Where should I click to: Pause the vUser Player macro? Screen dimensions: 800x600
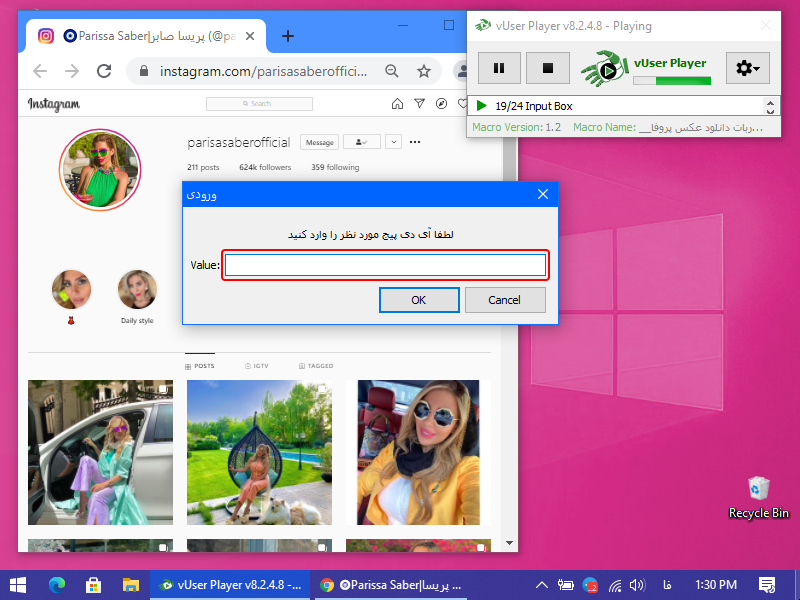point(499,68)
